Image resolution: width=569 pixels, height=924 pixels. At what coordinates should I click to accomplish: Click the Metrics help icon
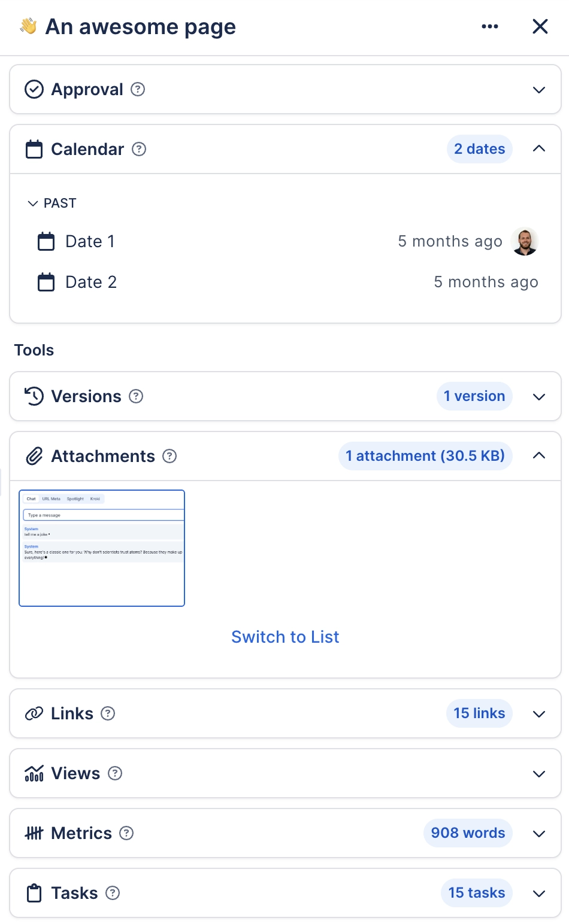(126, 833)
